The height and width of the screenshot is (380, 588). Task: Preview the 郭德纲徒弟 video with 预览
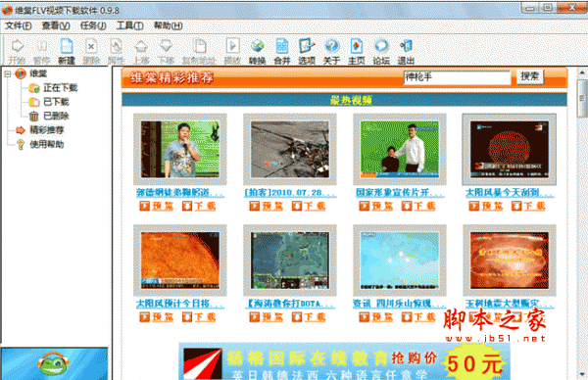click(x=157, y=206)
